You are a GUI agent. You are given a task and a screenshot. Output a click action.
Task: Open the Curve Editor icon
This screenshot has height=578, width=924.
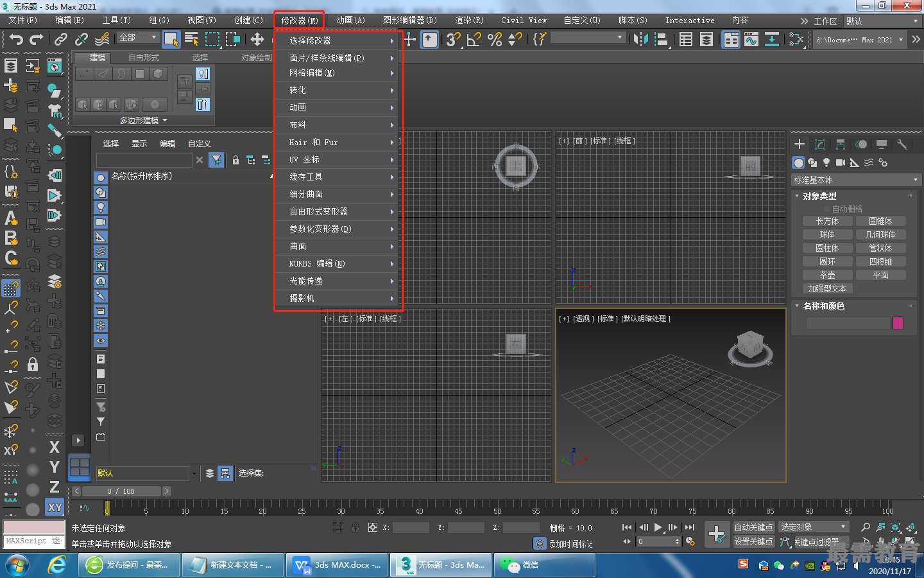pyautogui.click(x=751, y=40)
